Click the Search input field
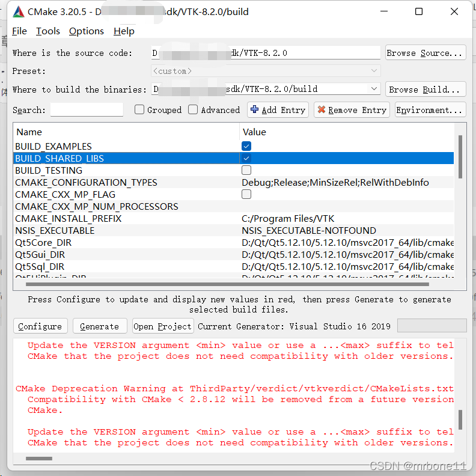 coord(87,109)
